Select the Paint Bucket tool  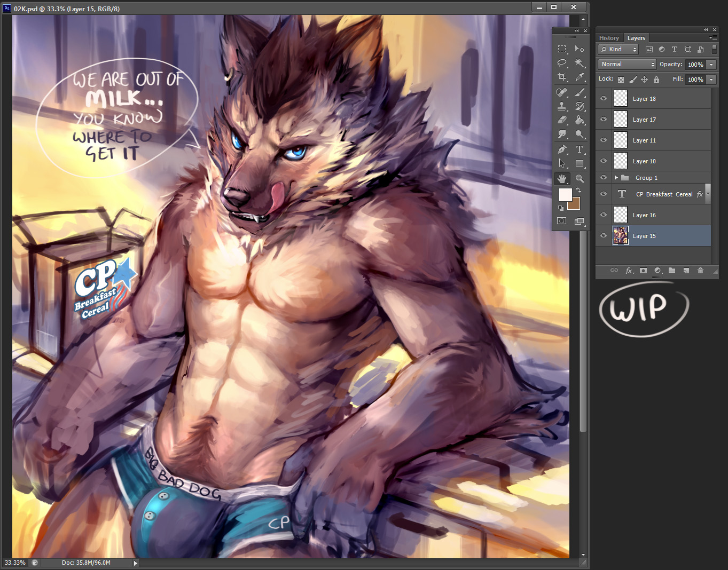coord(580,120)
